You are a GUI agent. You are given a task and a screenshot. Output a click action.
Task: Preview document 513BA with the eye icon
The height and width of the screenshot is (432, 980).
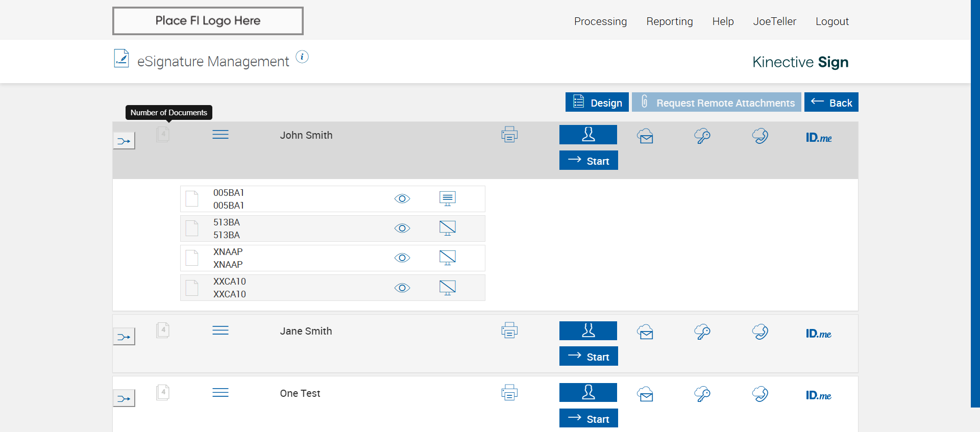click(x=402, y=228)
